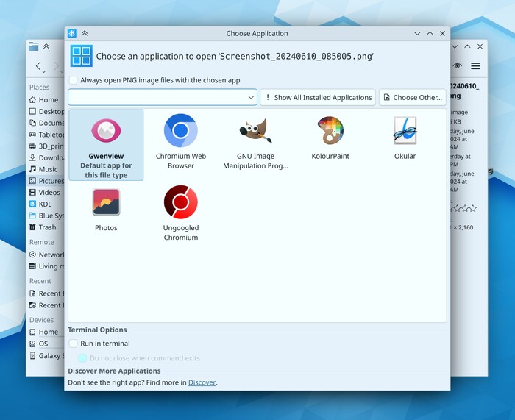The width and height of the screenshot is (515, 420).
Task: Open OS device in Dolphin sidebar
Action: click(46, 344)
